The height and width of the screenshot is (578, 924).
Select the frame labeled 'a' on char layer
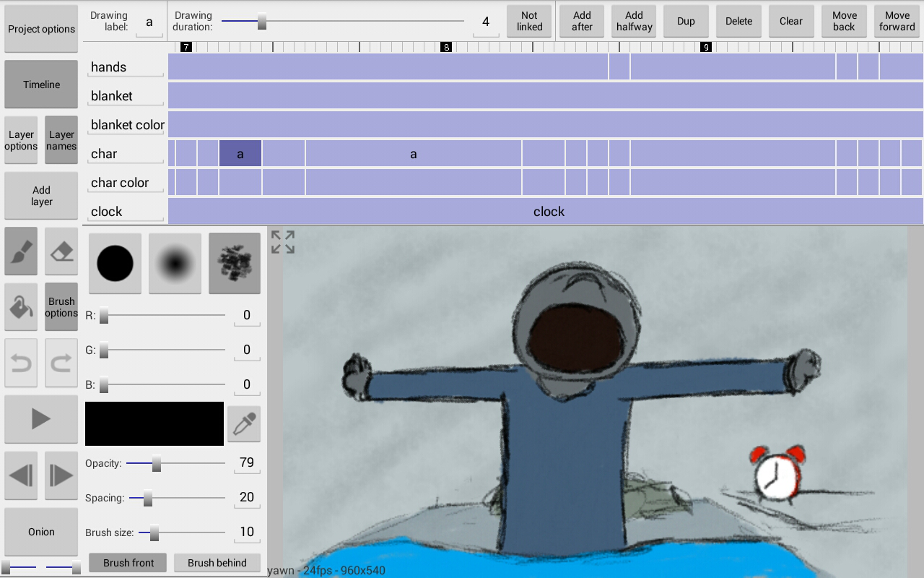click(240, 153)
